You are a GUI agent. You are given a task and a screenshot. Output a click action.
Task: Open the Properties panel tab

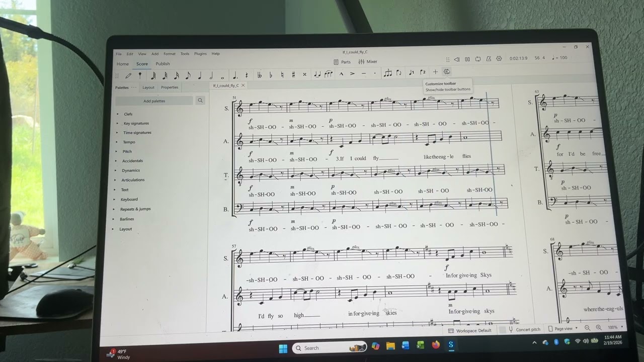pos(170,87)
